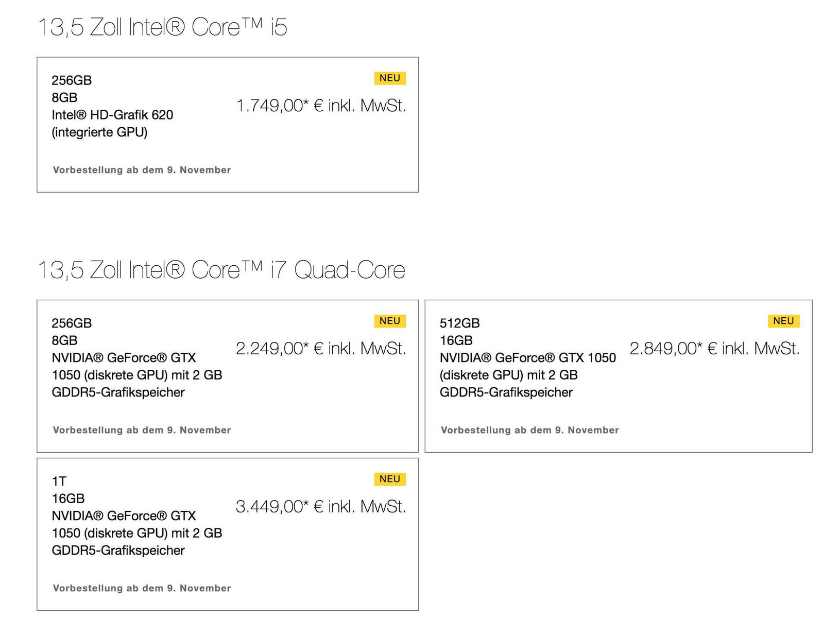Click the Vorbestellung note in the 1T card
Viewport: 840px width, 618px height.
142,589
